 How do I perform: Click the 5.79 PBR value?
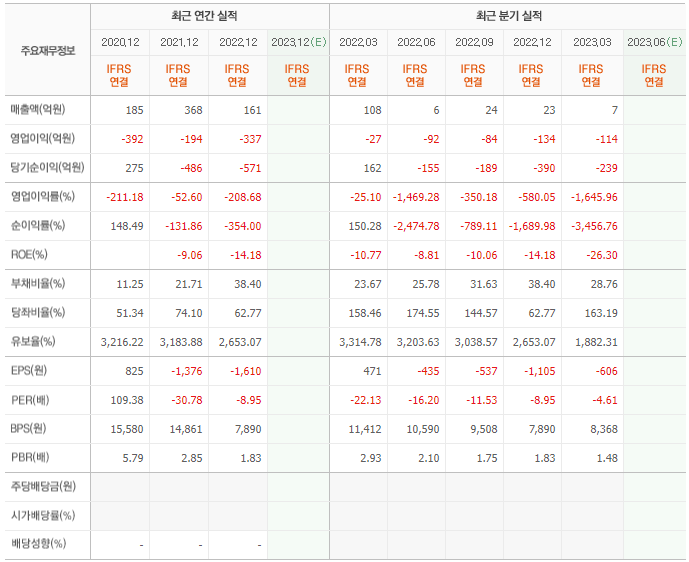[x=133, y=458]
